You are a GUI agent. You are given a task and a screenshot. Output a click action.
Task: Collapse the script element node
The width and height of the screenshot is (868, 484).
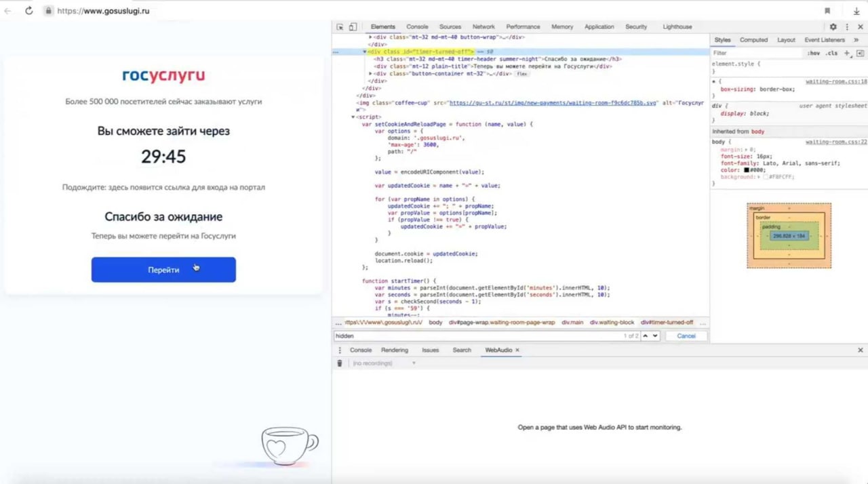353,117
